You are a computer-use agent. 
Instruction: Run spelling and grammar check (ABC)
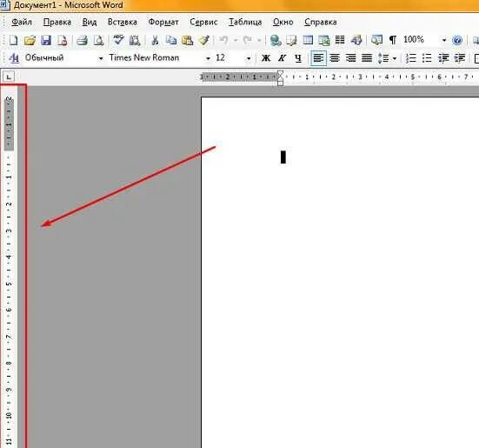(x=118, y=40)
